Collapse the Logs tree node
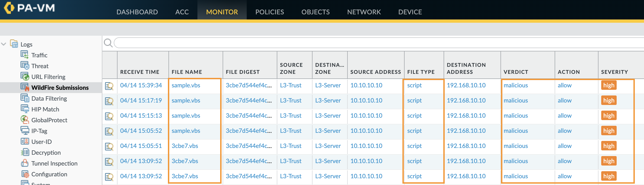Image resolution: width=644 pixels, height=185 pixels. [4, 44]
